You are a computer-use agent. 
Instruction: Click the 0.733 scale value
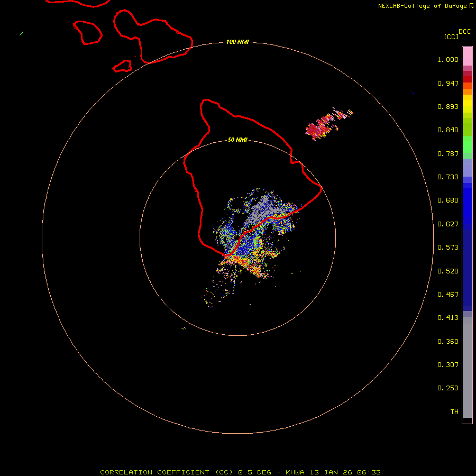(448, 177)
